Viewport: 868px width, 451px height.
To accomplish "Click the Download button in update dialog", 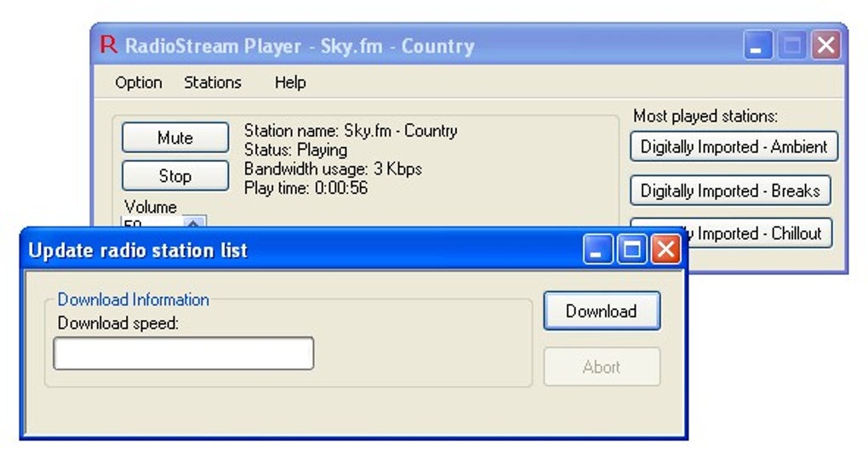I will point(602,311).
